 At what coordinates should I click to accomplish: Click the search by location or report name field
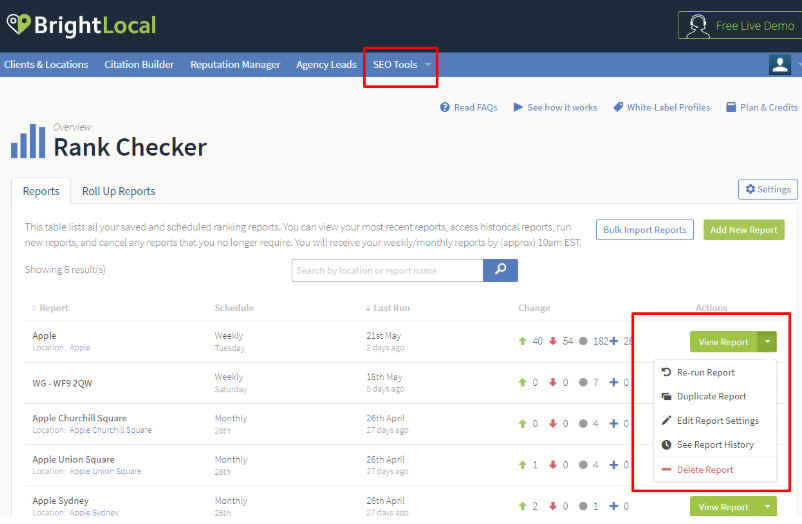[x=387, y=270]
